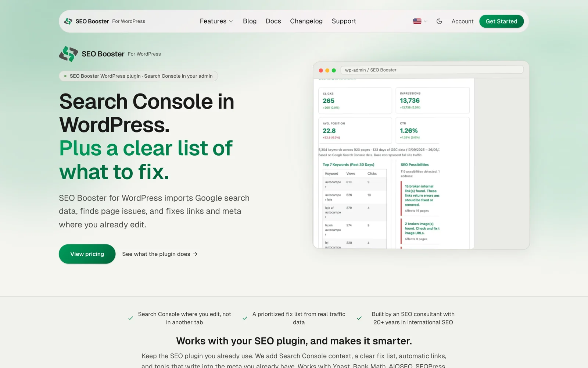588x368 pixels.
Task: Click the Affects 9 pages text
Action: coord(416,239)
